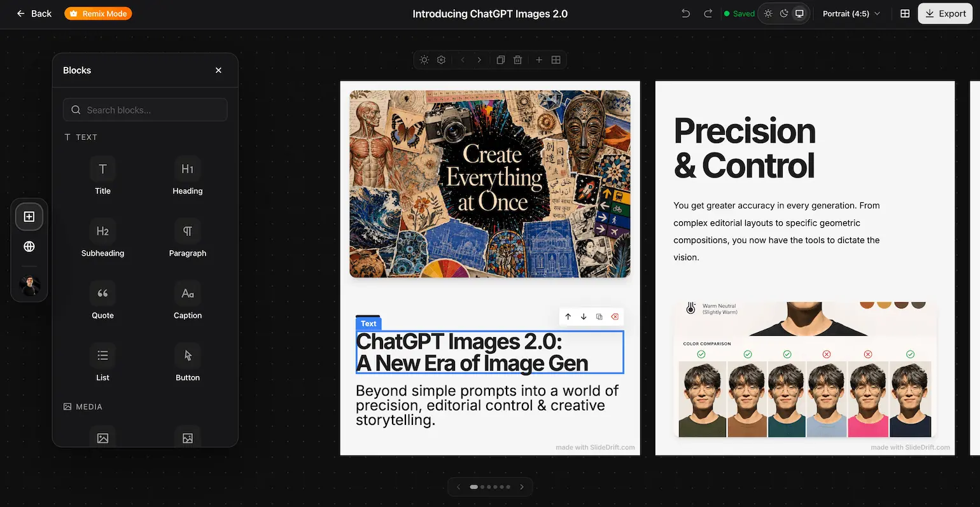980x507 pixels.
Task: Duplicate the current slide
Action: (x=501, y=60)
